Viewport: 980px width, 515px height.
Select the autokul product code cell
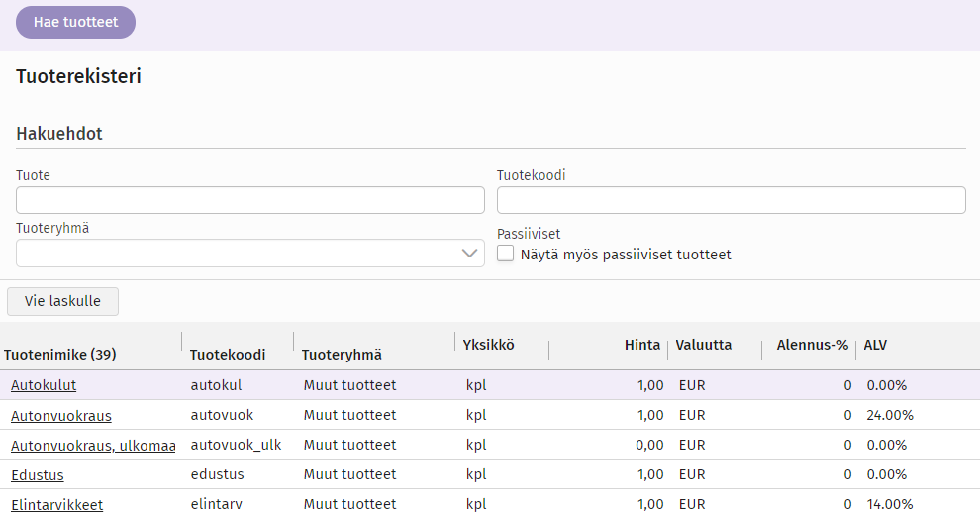click(x=216, y=385)
